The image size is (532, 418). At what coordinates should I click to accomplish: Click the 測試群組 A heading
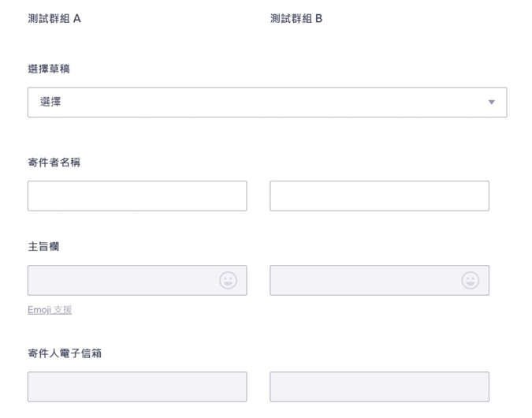tap(54, 18)
